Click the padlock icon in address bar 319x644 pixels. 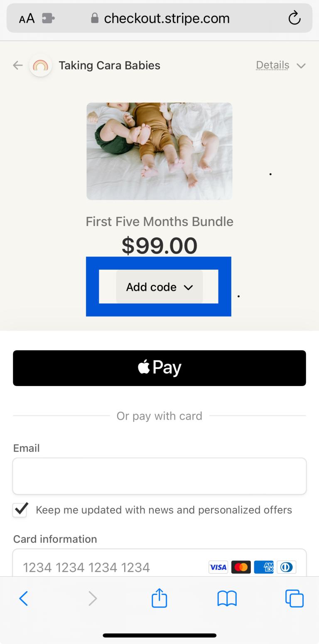[94, 18]
